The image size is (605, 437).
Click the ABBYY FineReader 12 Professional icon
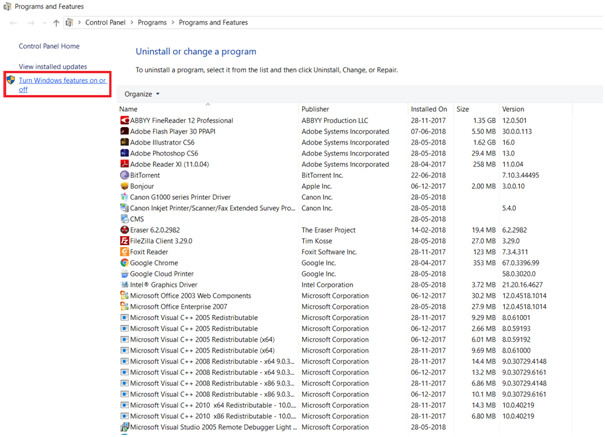click(x=124, y=120)
